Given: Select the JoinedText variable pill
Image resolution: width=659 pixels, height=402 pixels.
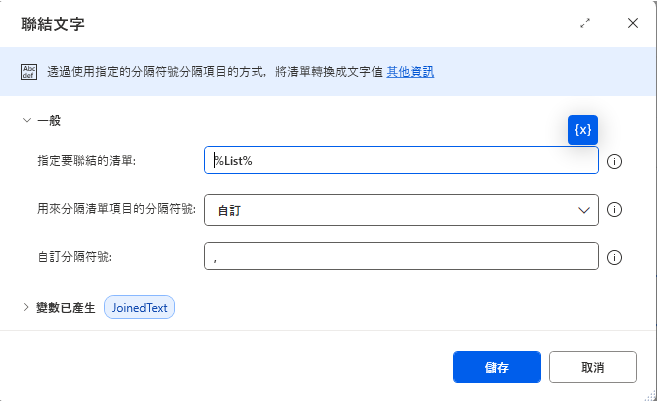Looking at the screenshot, I should coord(139,307).
